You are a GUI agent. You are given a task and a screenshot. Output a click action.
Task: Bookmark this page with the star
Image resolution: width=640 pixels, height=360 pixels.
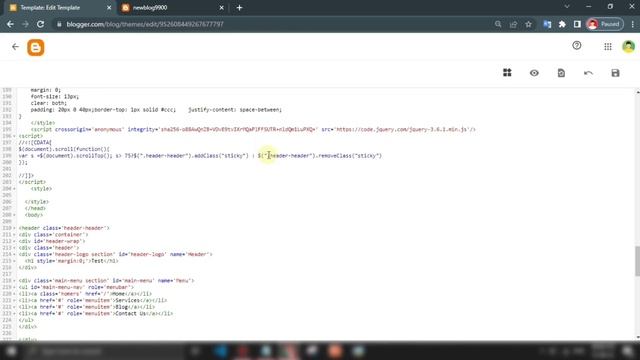pyautogui.click(x=529, y=24)
